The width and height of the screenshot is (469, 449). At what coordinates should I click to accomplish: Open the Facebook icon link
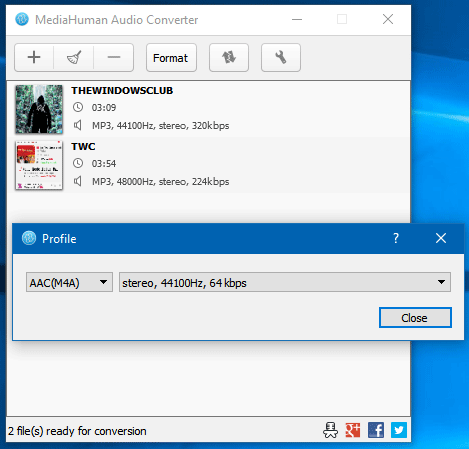[x=376, y=430]
